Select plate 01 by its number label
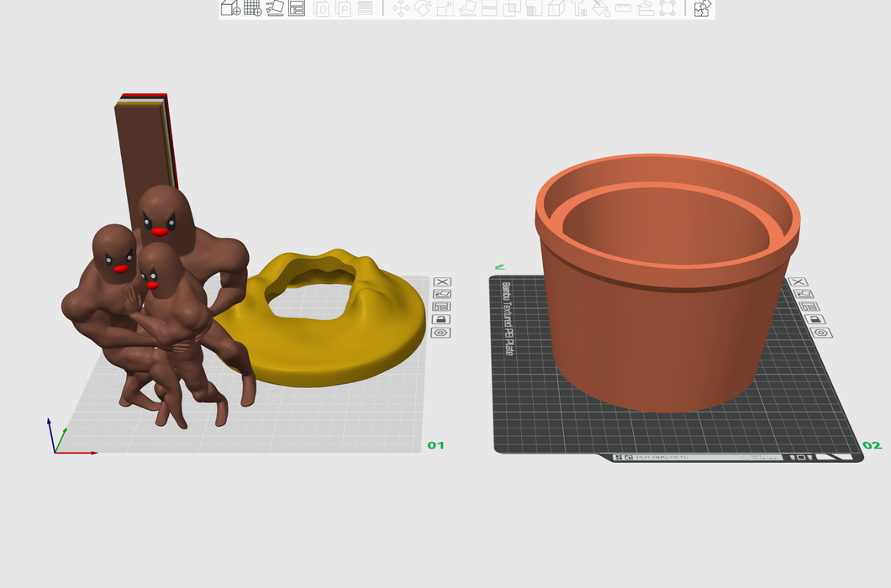Image resolution: width=891 pixels, height=588 pixels. tap(435, 445)
